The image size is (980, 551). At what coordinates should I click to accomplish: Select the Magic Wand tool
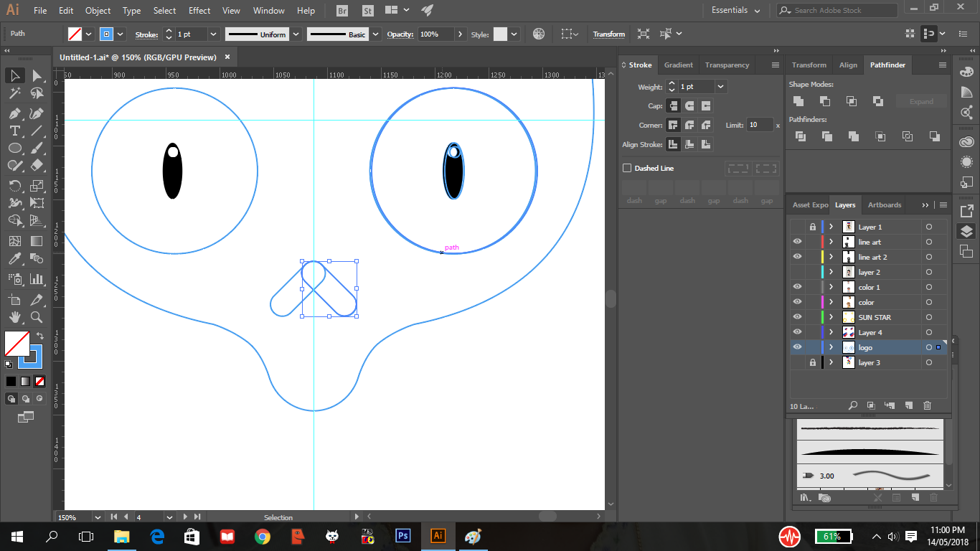tap(15, 94)
